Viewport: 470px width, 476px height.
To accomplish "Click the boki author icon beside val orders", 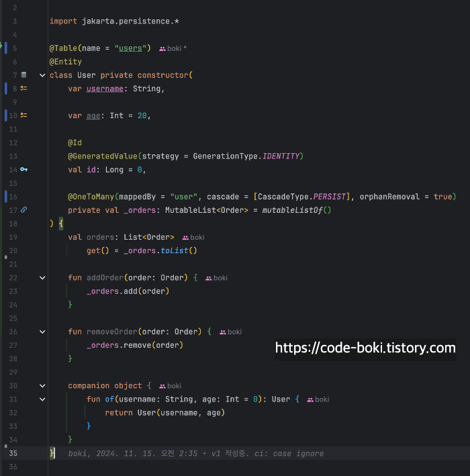I will [185, 238].
